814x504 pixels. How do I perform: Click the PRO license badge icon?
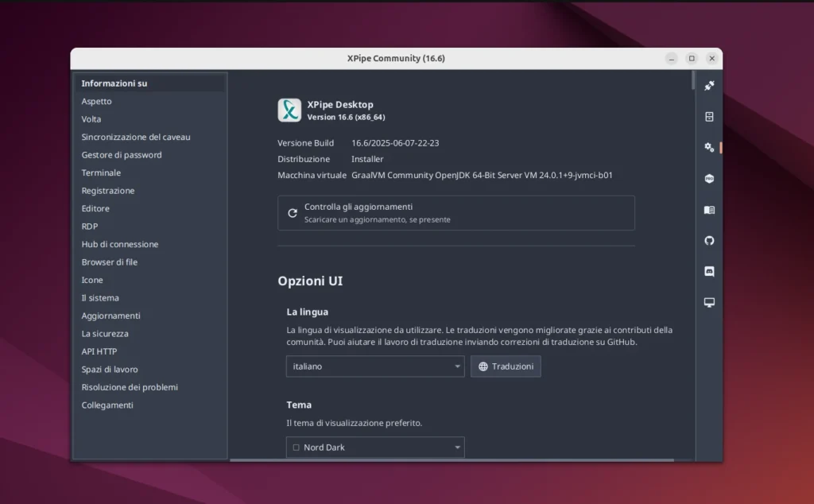pyautogui.click(x=709, y=179)
